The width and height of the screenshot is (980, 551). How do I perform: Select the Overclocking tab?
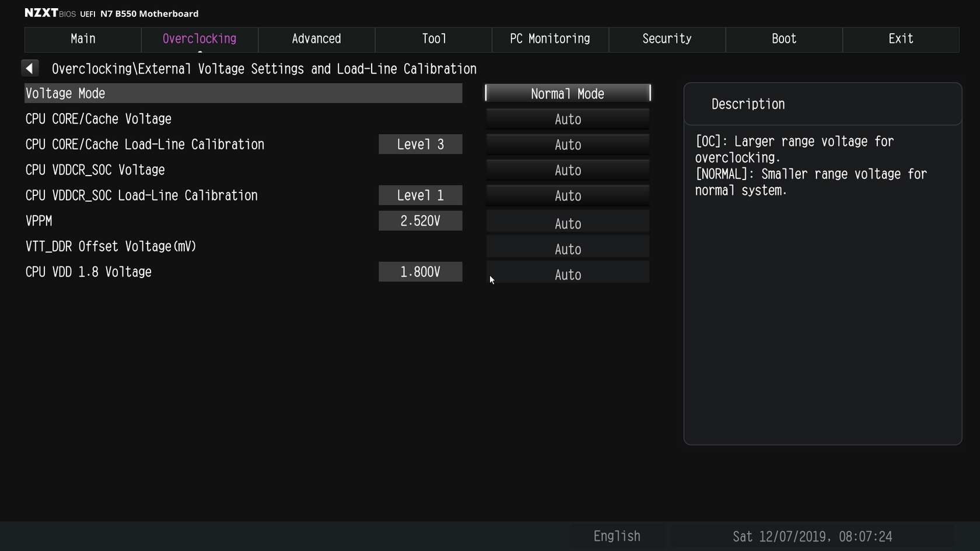click(x=199, y=39)
